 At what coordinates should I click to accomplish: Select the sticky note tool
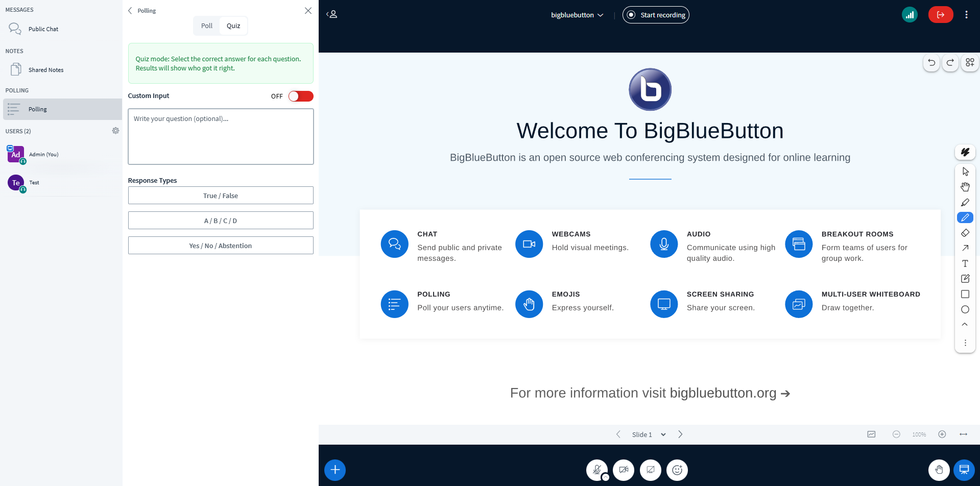pos(965,279)
